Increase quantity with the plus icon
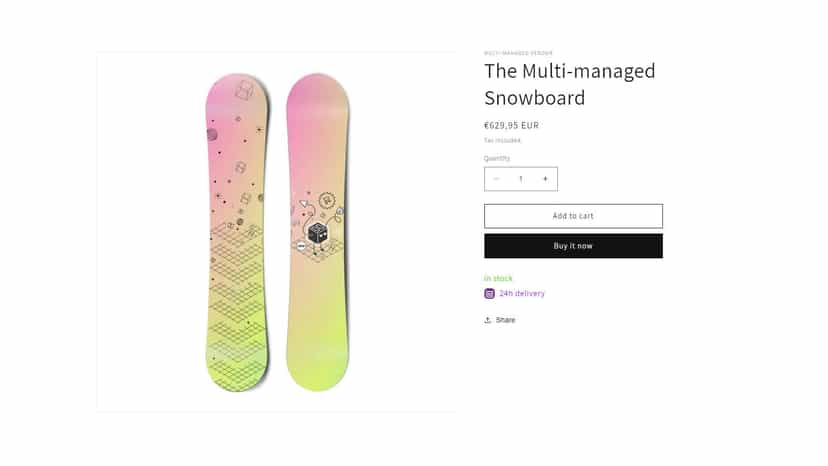This screenshot has width=828, height=466. 545,179
